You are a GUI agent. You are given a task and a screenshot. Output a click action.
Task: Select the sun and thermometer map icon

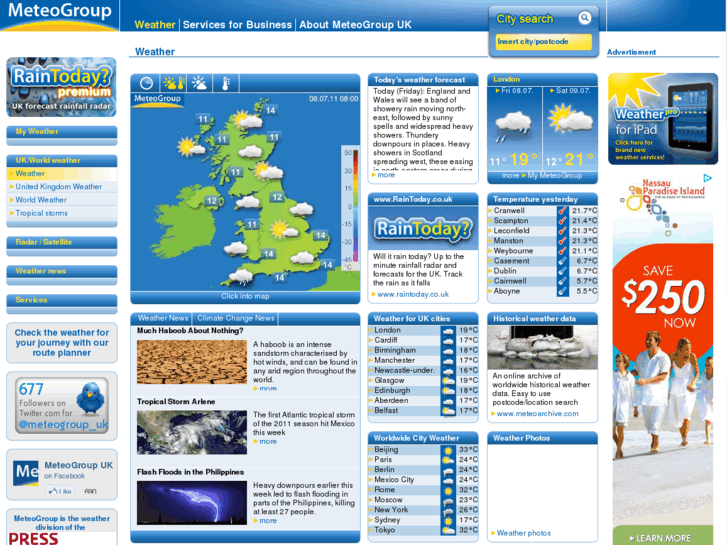[x=173, y=83]
